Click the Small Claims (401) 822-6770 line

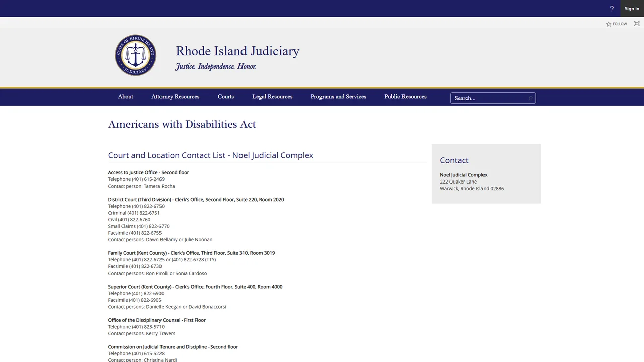[139, 226]
